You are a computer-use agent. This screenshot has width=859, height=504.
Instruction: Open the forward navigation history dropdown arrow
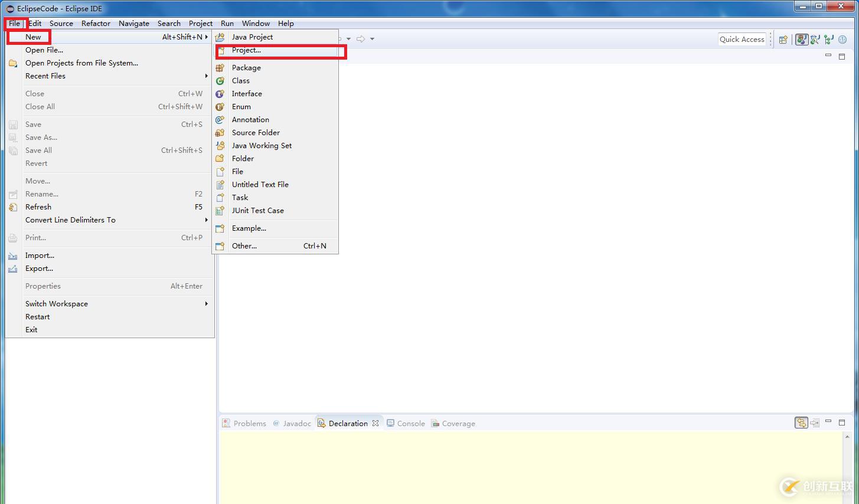pyautogui.click(x=372, y=39)
